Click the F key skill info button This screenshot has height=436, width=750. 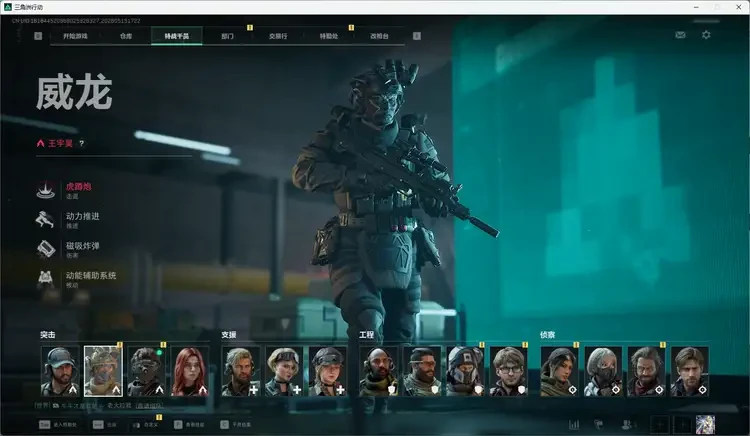(x=189, y=425)
